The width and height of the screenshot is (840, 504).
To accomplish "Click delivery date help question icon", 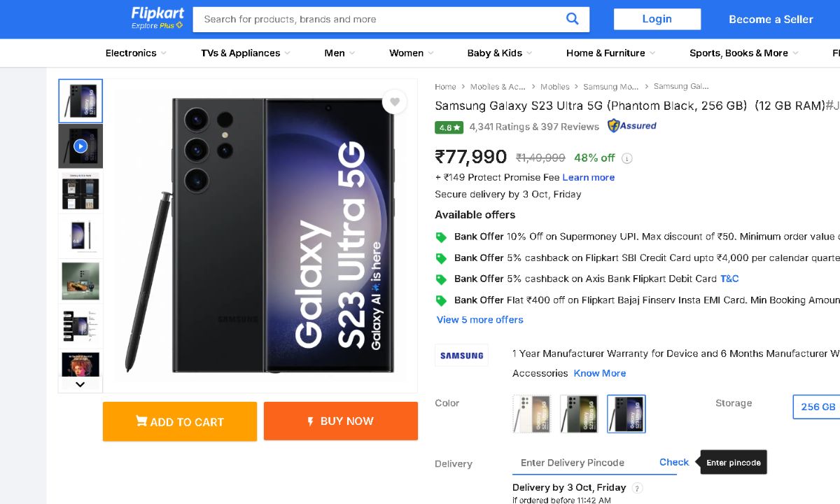I will pos(637,488).
